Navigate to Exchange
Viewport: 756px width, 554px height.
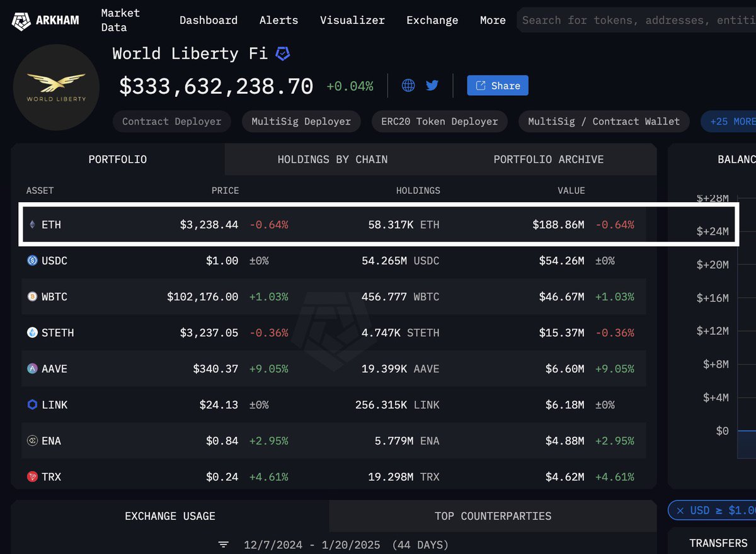pyautogui.click(x=432, y=20)
